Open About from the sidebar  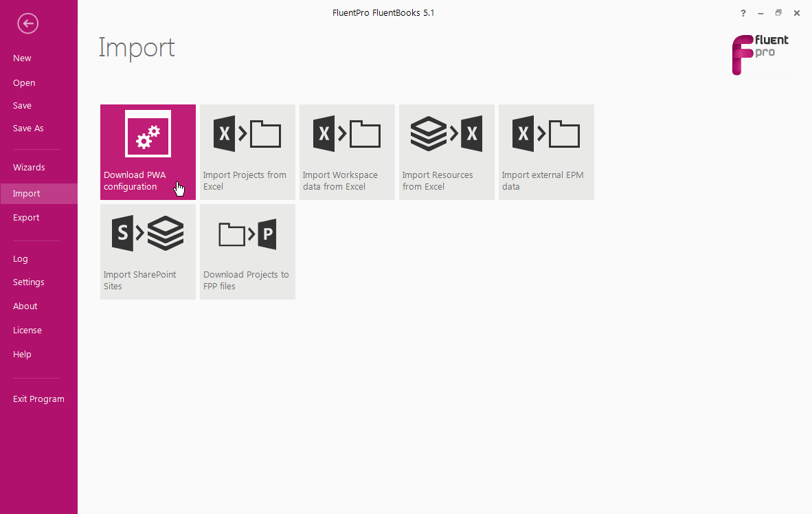point(25,306)
